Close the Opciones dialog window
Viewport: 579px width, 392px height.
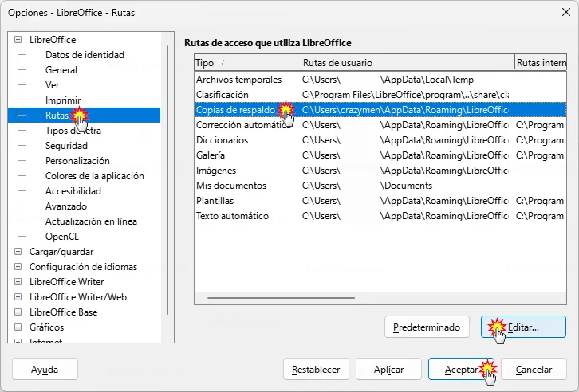click(x=565, y=12)
